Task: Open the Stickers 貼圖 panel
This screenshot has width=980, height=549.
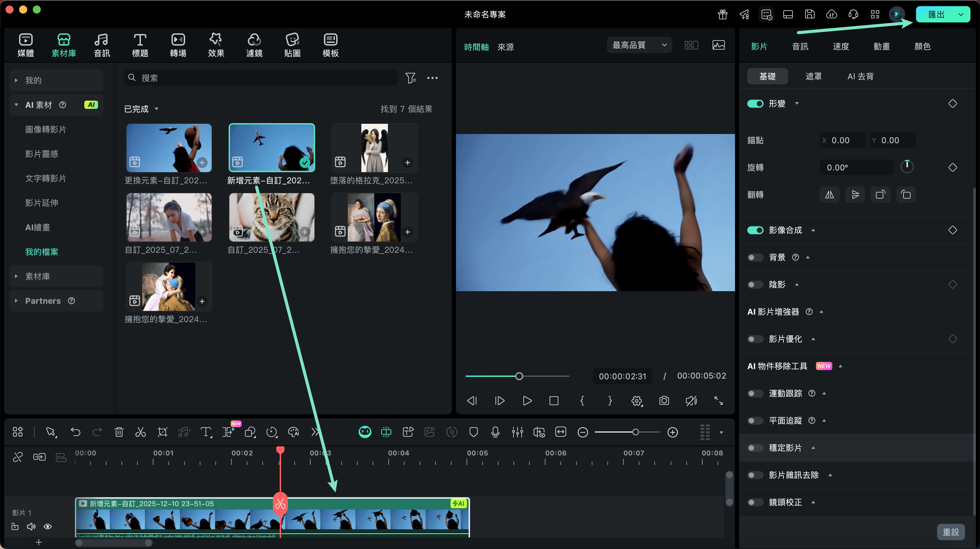Action: 292,45
